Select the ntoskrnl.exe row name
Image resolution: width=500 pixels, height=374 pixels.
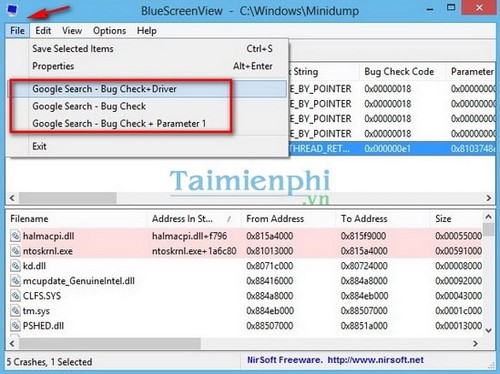tap(48, 251)
